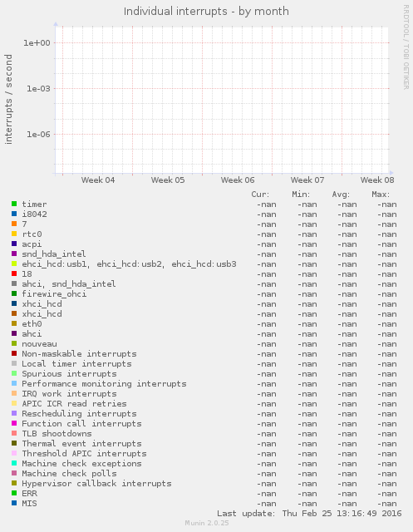Click the Max: column header
Image resolution: width=413 pixels, height=532 pixels.
pyautogui.click(x=381, y=195)
